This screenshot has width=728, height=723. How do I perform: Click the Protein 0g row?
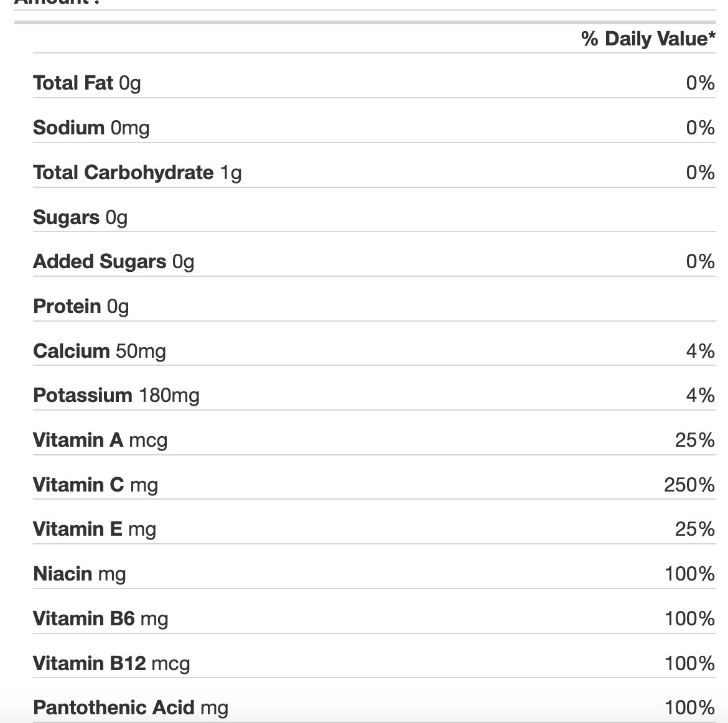[x=374, y=307]
